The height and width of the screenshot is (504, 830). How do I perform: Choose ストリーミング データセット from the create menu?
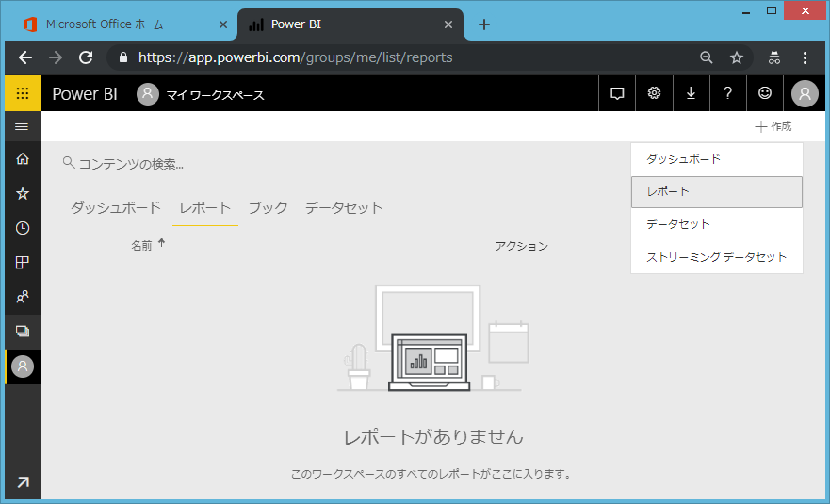tap(717, 257)
